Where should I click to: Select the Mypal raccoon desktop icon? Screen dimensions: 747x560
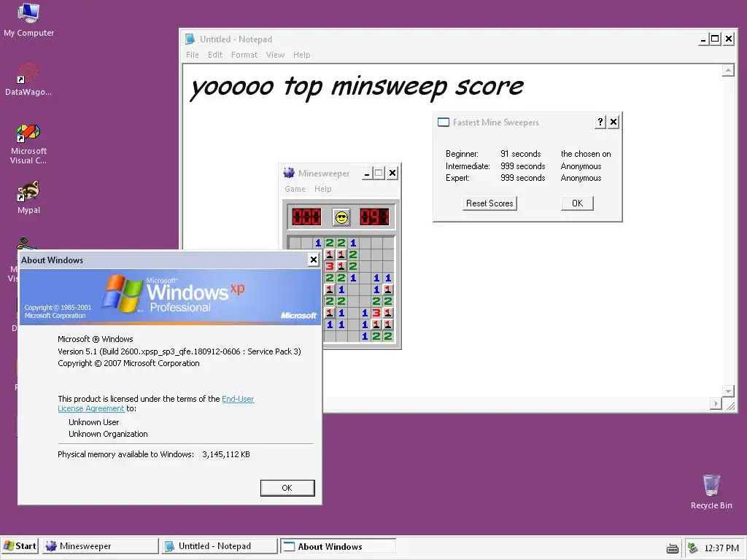tap(28, 198)
